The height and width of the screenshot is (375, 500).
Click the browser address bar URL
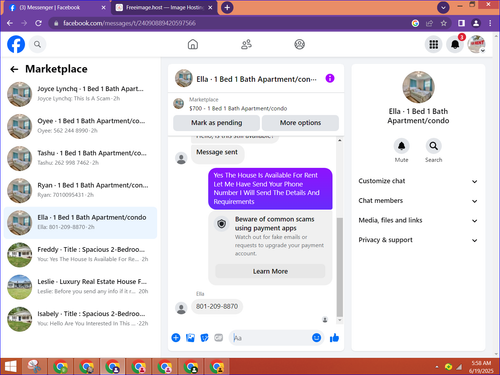pos(129,23)
